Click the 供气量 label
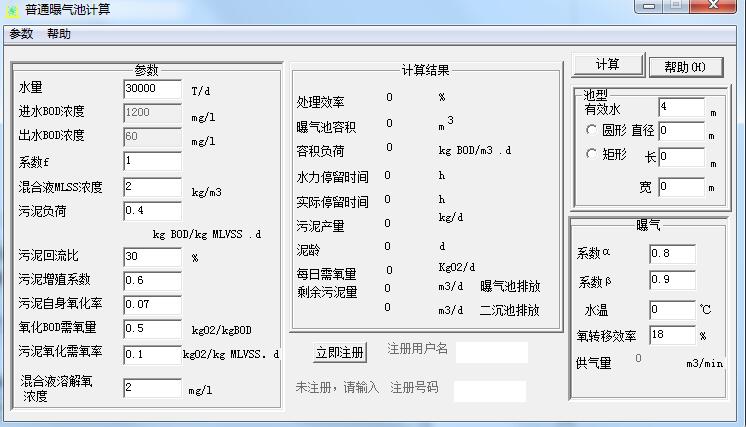The image size is (746, 427). click(x=593, y=364)
